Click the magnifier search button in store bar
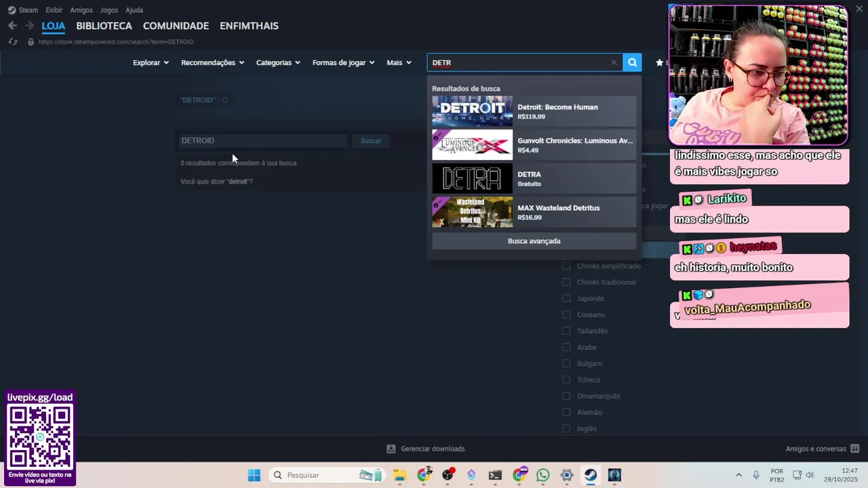868x488 pixels. [632, 62]
